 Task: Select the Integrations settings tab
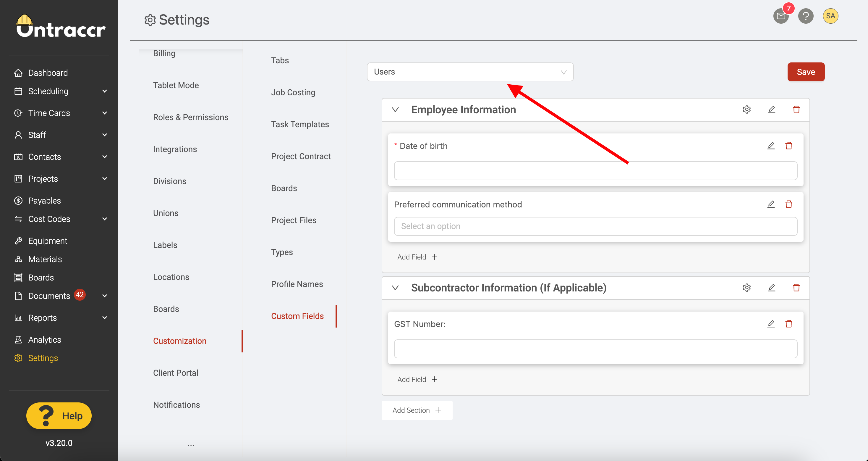[x=175, y=149]
